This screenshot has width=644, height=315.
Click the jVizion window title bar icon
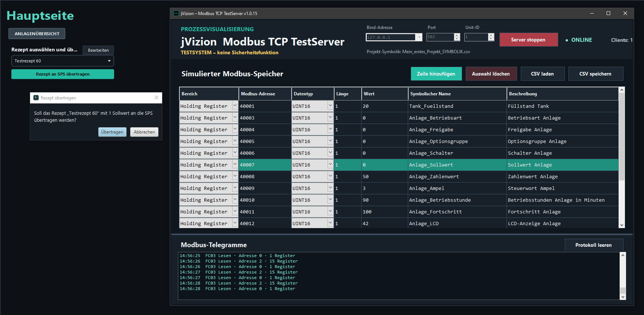tap(176, 13)
